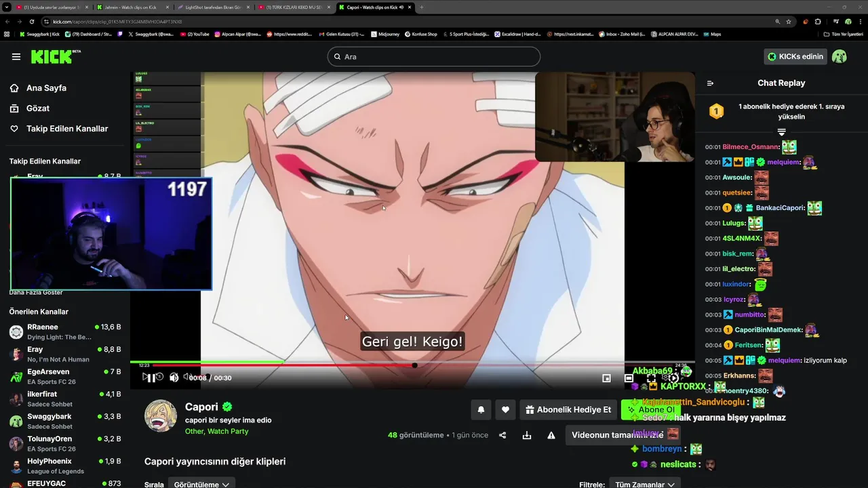The height and width of the screenshot is (488, 868).
Task: Open Tüm Yer İşaretleri folder
Action: point(843,34)
